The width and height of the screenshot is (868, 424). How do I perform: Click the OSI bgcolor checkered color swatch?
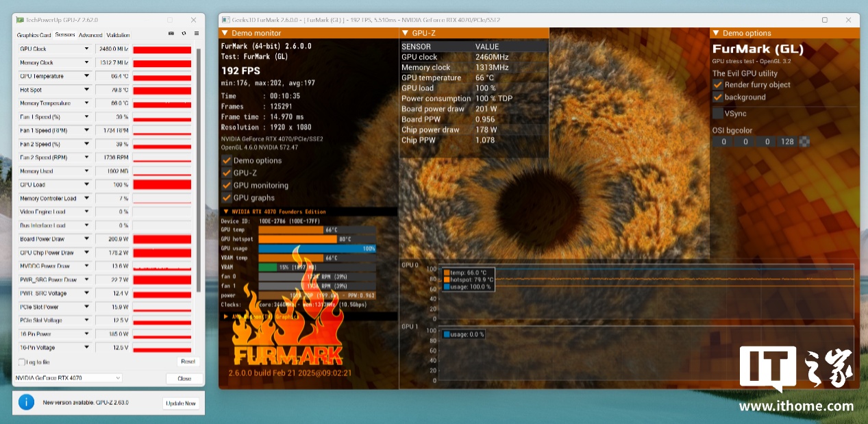804,142
